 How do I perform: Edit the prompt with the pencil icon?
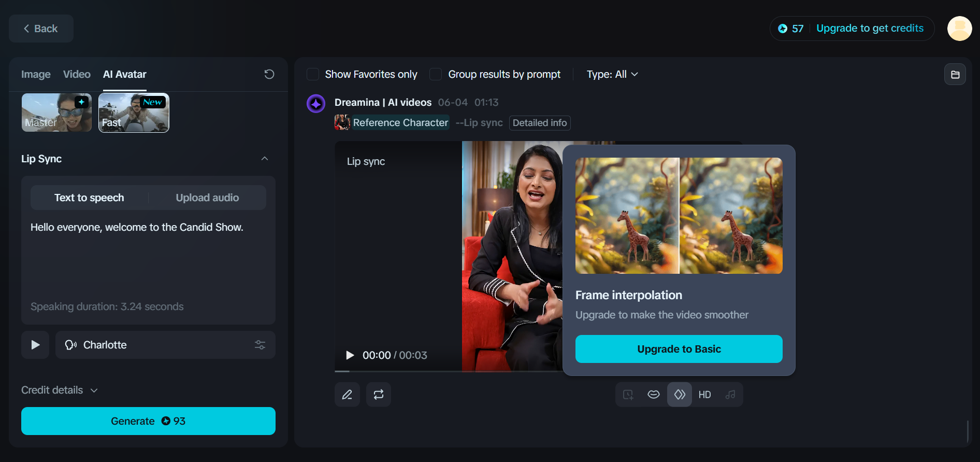pos(347,395)
